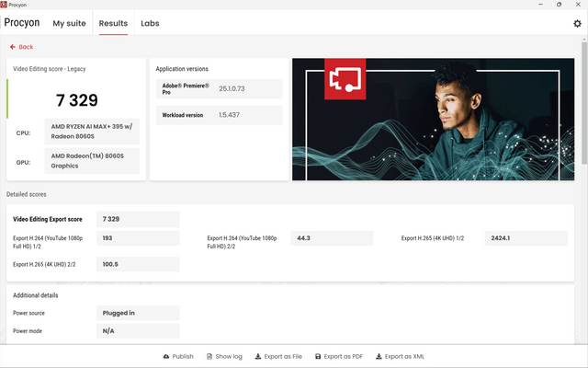Switch to the My suite tab
The height and width of the screenshot is (368, 588).
[70, 23]
